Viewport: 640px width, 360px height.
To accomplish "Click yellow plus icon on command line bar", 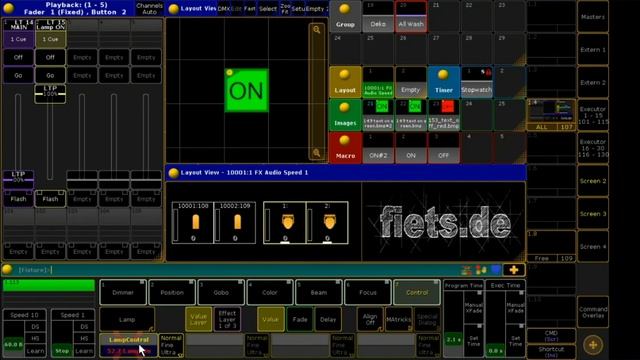I will click(x=513, y=269).
